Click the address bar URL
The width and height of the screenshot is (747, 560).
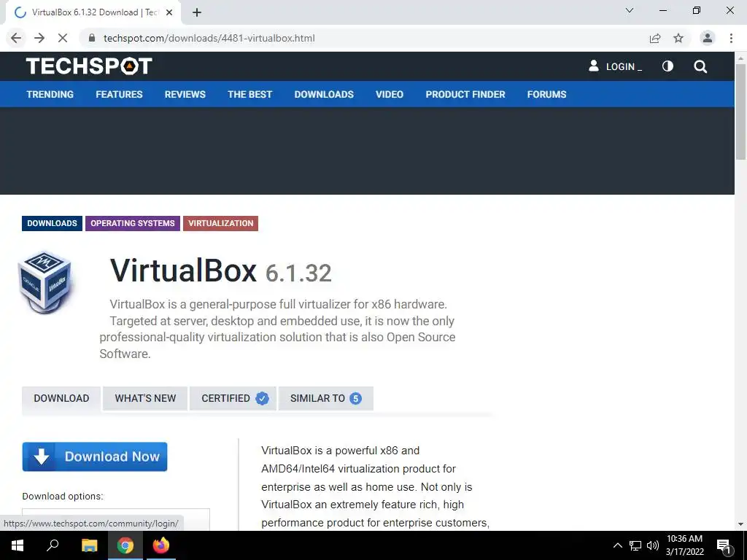[209, 38]
